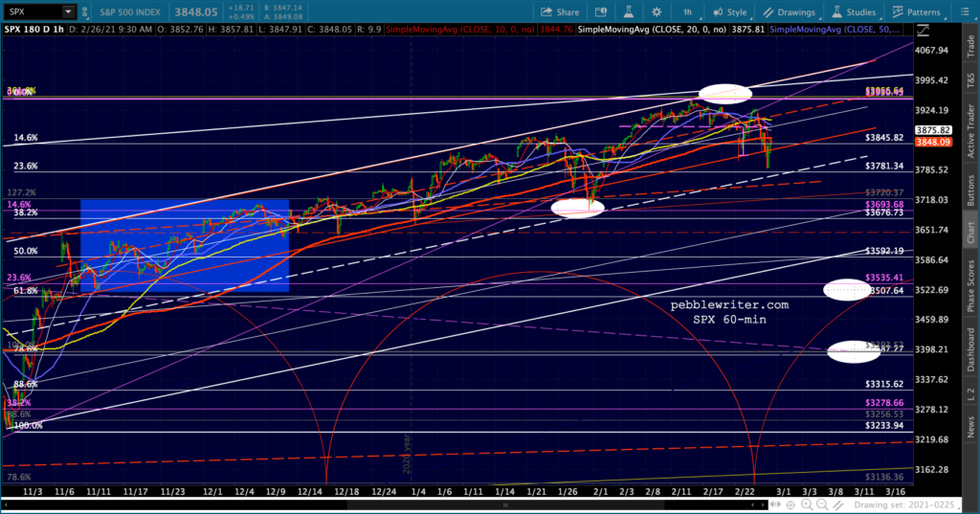
Task: Open the 1h timeframe dropdown
Action: tap(690, 11)
